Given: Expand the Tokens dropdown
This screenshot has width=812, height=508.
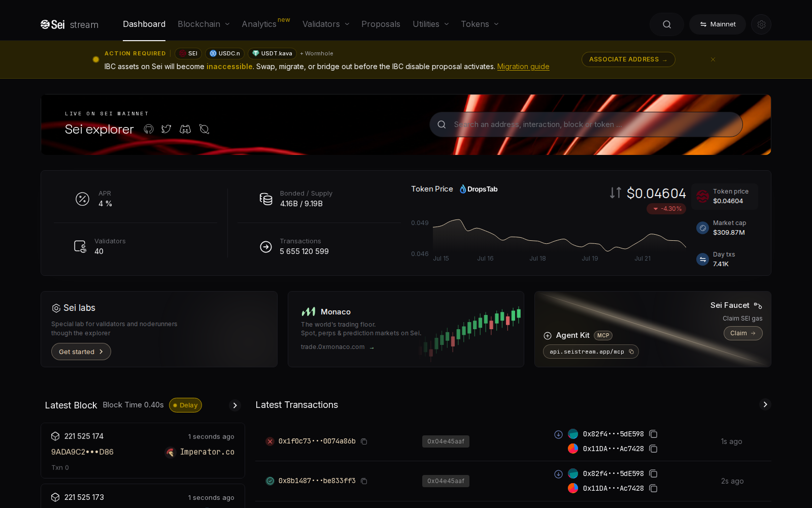Looking at the screenshot, I should coord(480,24).
